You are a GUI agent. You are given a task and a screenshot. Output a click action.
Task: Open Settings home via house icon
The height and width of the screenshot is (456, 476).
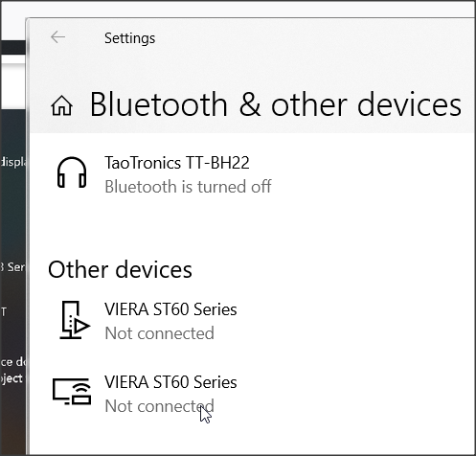click(x=61, y=105)
